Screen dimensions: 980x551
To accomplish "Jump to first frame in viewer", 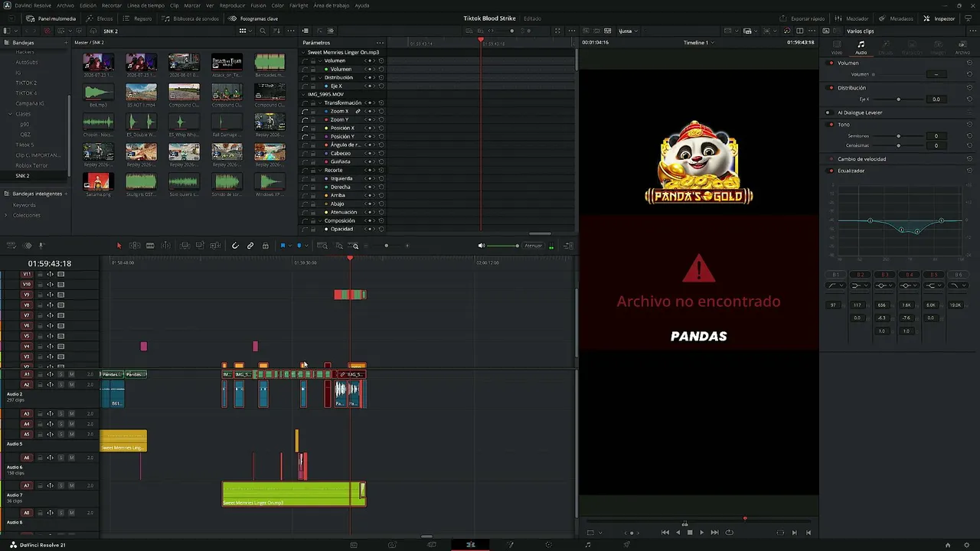I will coord(665,533).
